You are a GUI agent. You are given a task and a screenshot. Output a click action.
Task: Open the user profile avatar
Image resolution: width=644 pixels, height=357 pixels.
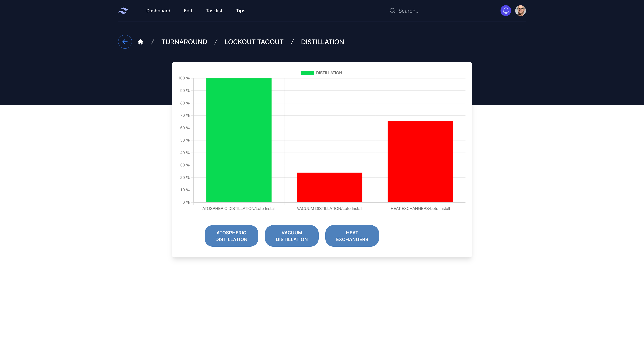tap(520, 10)
